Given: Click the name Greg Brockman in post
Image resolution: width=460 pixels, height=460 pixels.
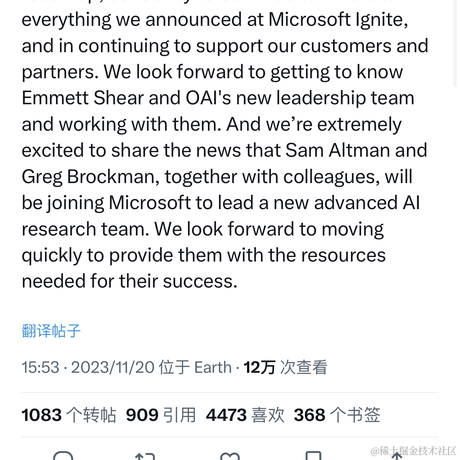Looking at the screenshot, I should click(x=90, y=177).
